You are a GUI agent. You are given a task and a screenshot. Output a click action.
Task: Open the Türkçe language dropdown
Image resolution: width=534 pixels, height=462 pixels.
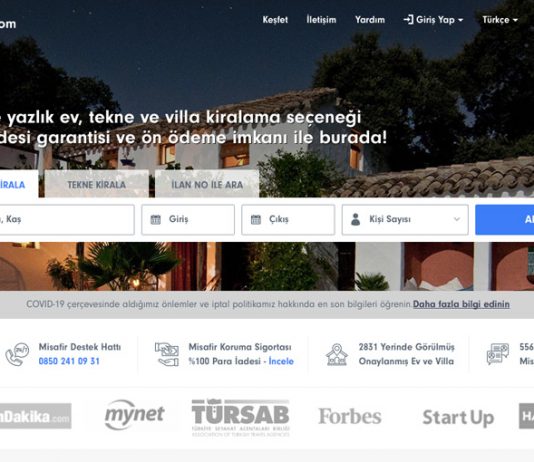click(x=500, y=20)
